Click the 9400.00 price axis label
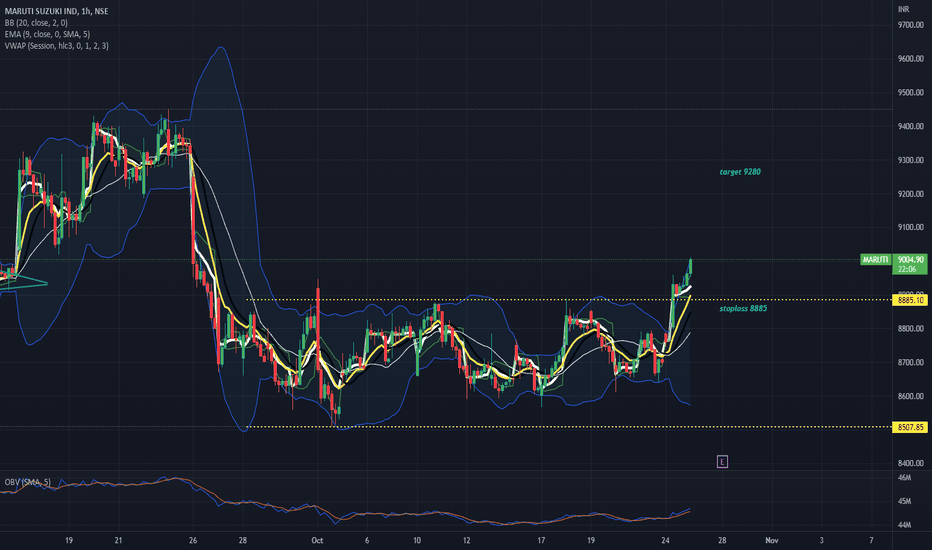Viewport: 932px width, 550px height. pos(911,126)
